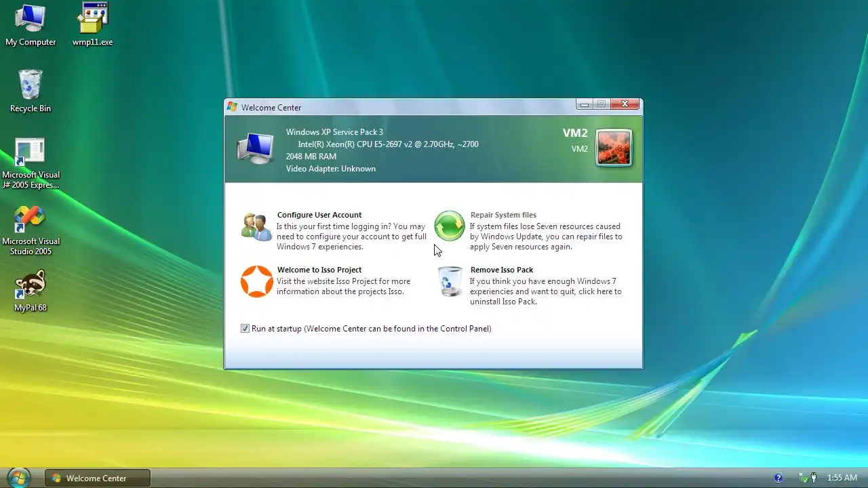Click the Intel Xeon CPU info line
The image size is (868, 488).
388,144
